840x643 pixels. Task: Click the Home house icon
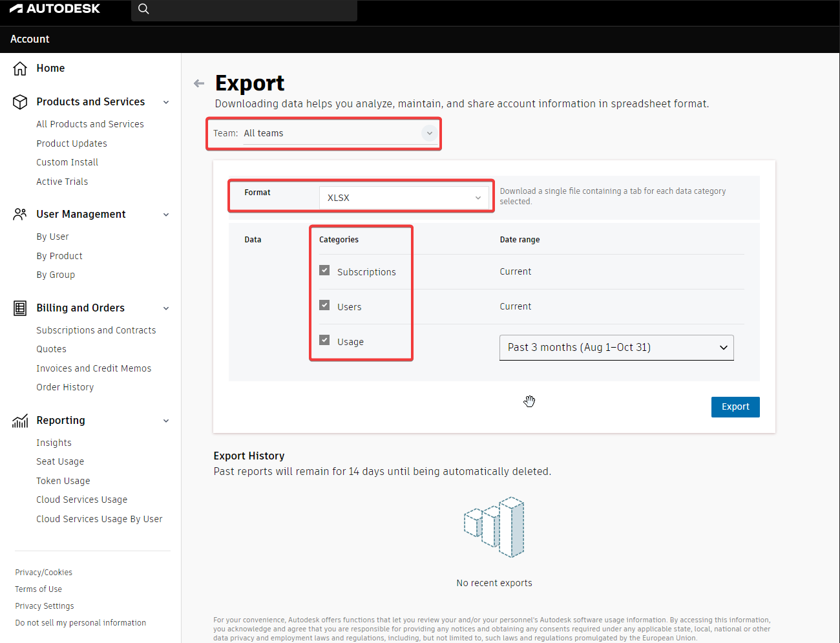point(20,69)
